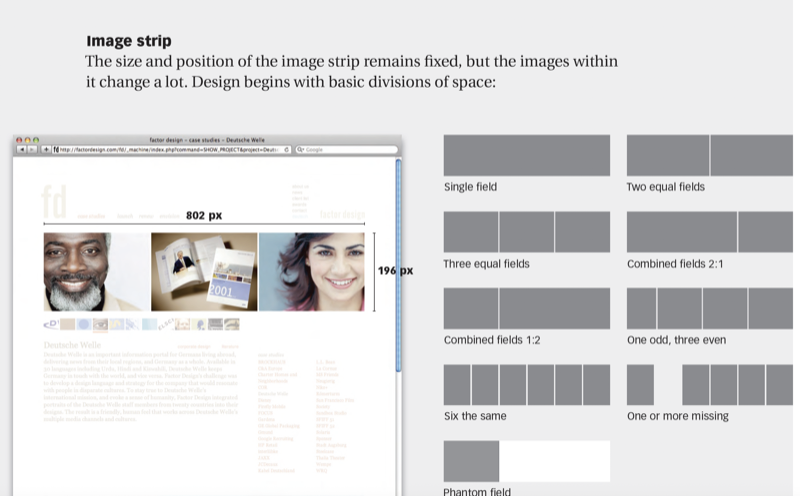The width and height of the screenshot is (800, 496).
Task: Open the open brochure 2001 image
Action: 204,272
